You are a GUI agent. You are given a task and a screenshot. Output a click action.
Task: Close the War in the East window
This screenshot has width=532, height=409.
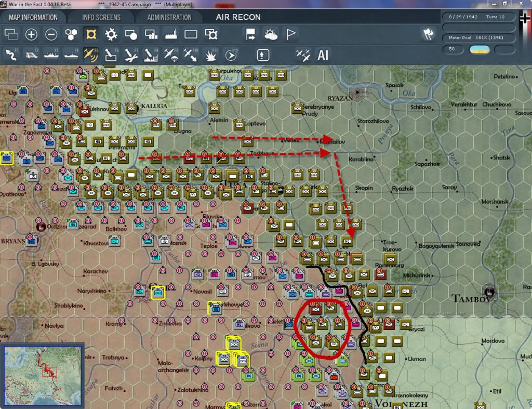521,4
